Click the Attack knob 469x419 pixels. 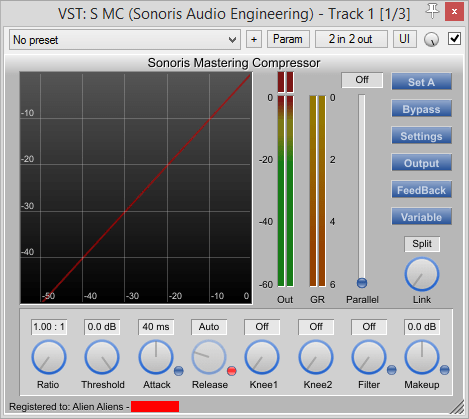tap(156, 357)
